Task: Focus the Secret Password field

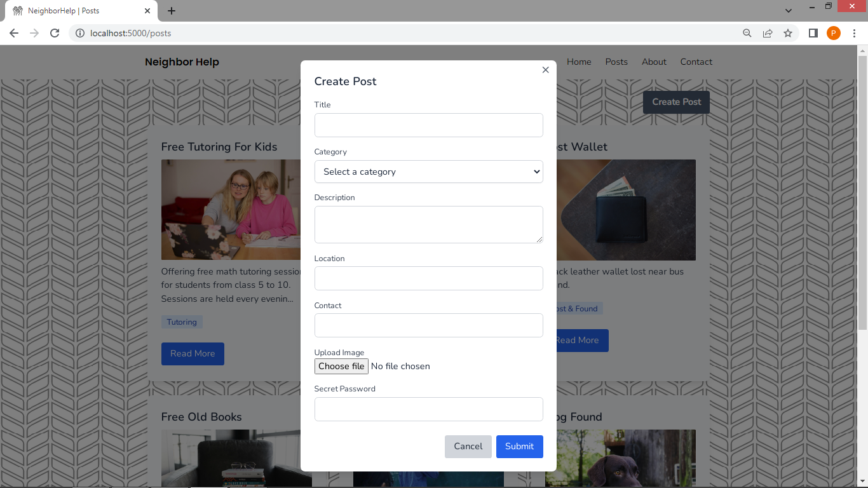Action: click(429, 409)
